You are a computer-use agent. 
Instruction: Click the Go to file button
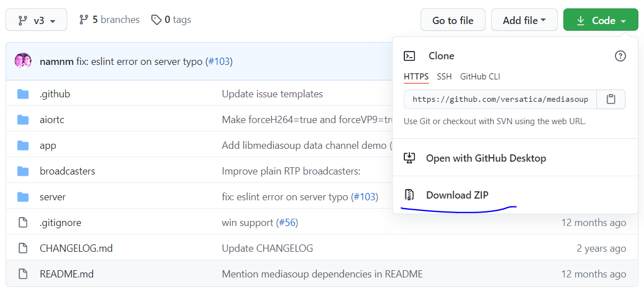452,20
